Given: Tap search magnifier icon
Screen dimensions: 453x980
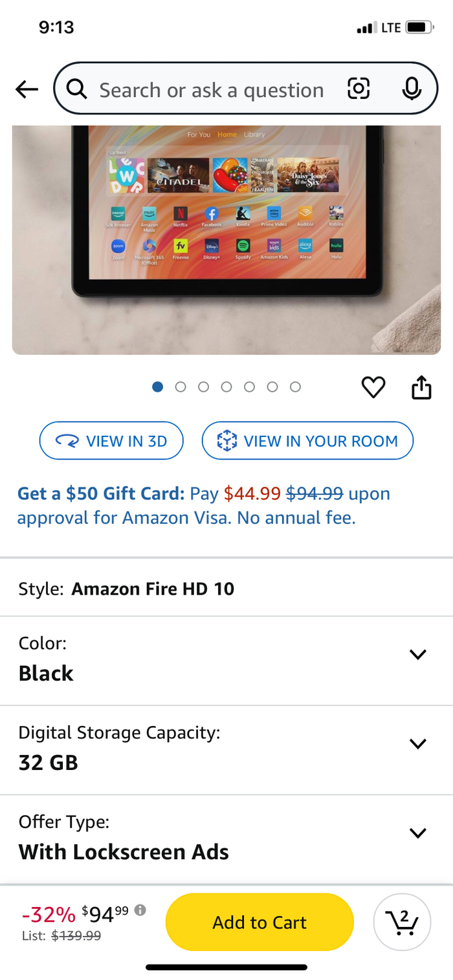Looking at the screenshot, I should pos(76,89).
